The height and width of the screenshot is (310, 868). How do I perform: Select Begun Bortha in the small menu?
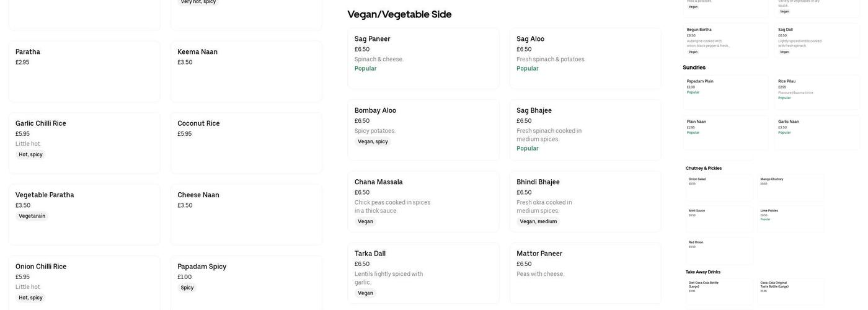point(725,40)
